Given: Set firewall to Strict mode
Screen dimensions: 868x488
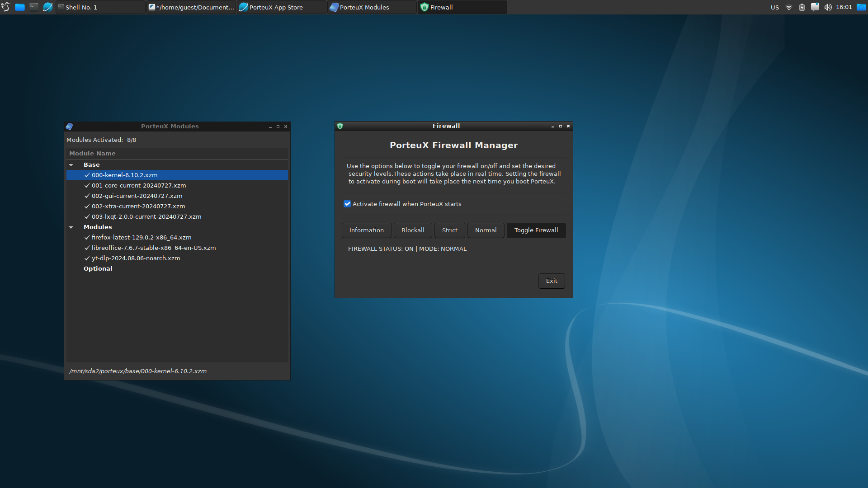Looking at the screenshot, I should 450,230.
